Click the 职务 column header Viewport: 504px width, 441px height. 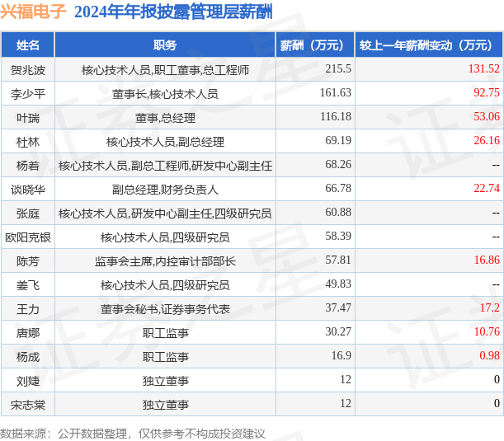pyautogui.click(x=165, y=45)
